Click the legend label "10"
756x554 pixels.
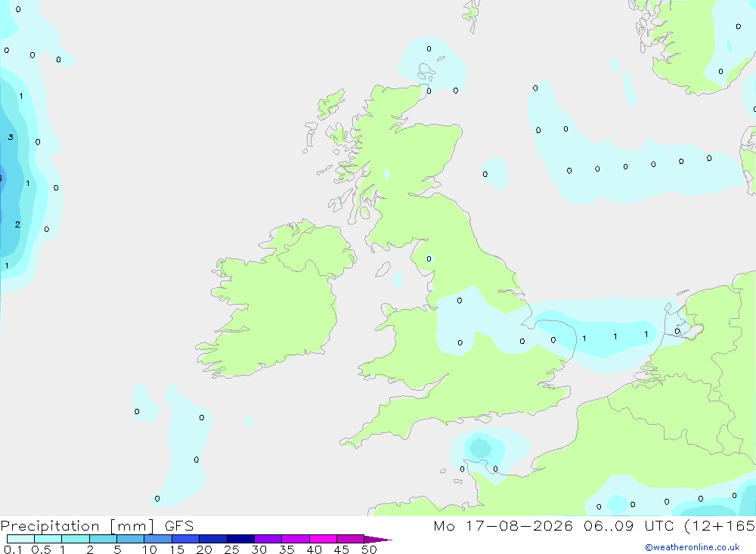click(150, 549)
